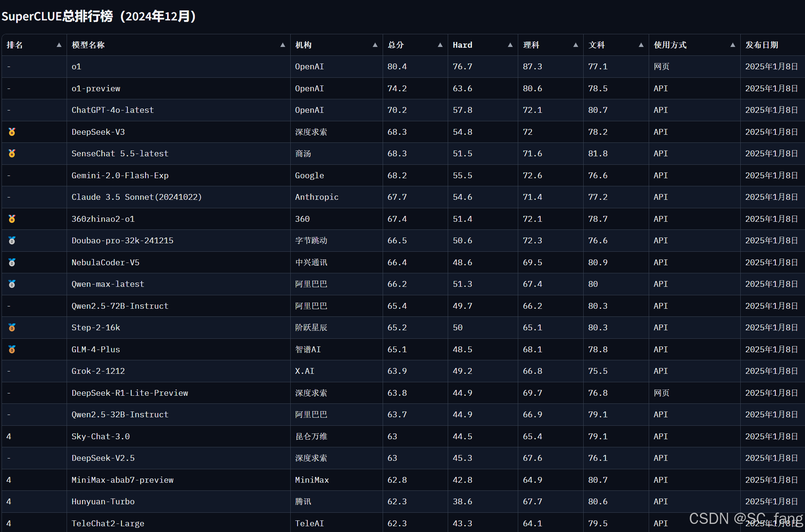805x532 pixels.
Task: Click the o1 total score 80.4 cell
Action: [397, 67]
